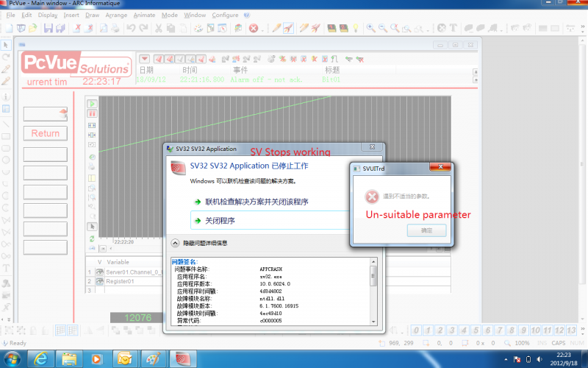Open the Insert menu
The image size is (588, 368).
71,15
